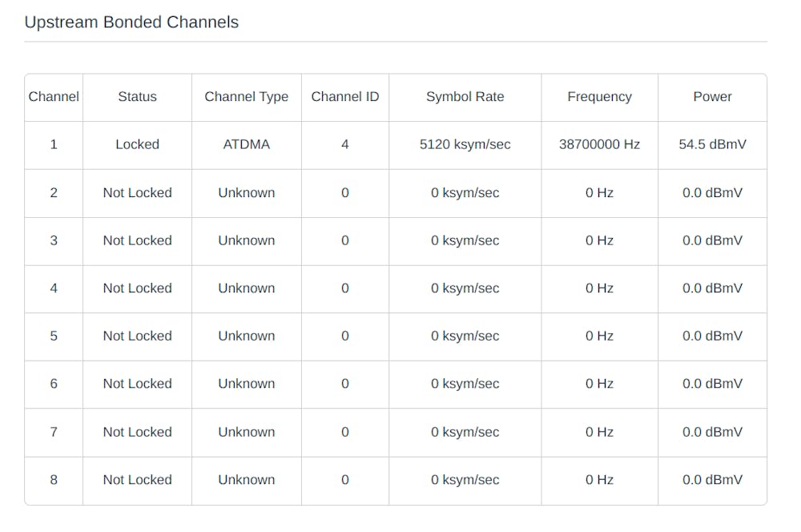Click the Symbol Rate column header
The height and width of the screenshot is (532, 801).
[465, 97]
